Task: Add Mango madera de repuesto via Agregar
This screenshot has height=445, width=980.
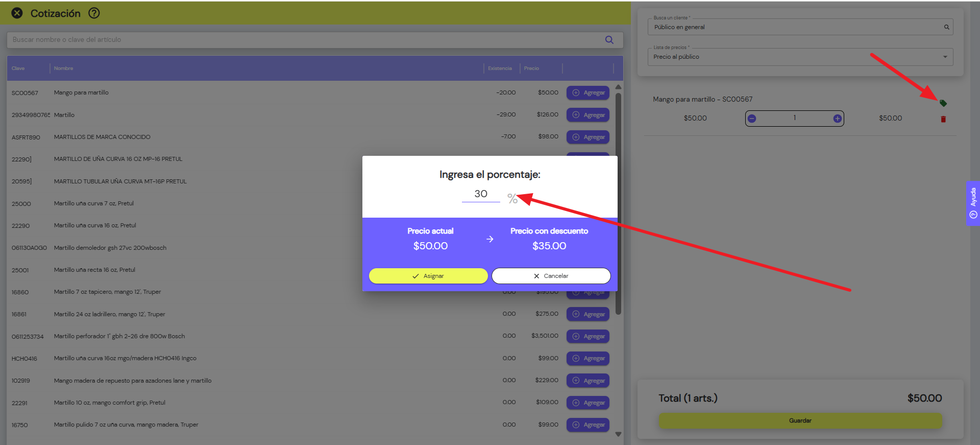Action: click(588, 381)
